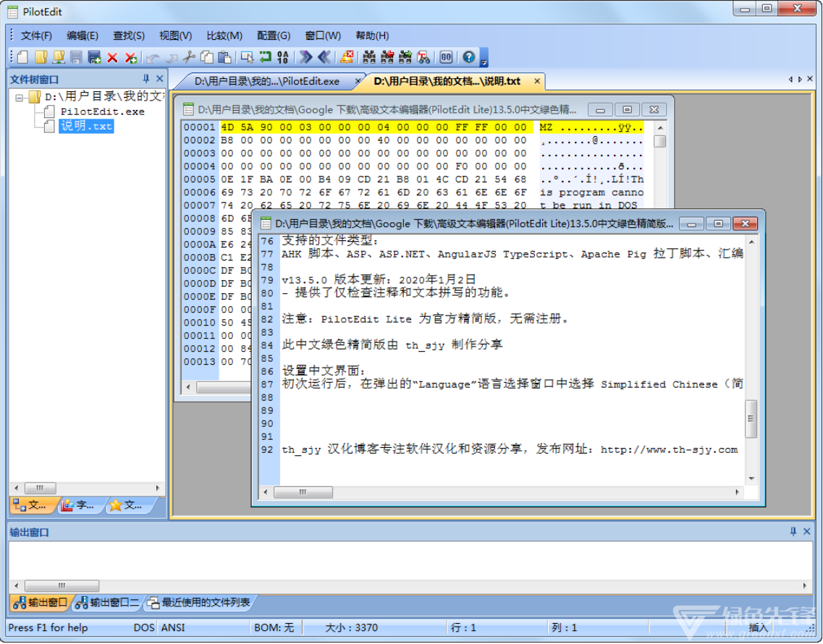Click the paste clipboard icon
The image size is (823, 644).
(224, 57)
